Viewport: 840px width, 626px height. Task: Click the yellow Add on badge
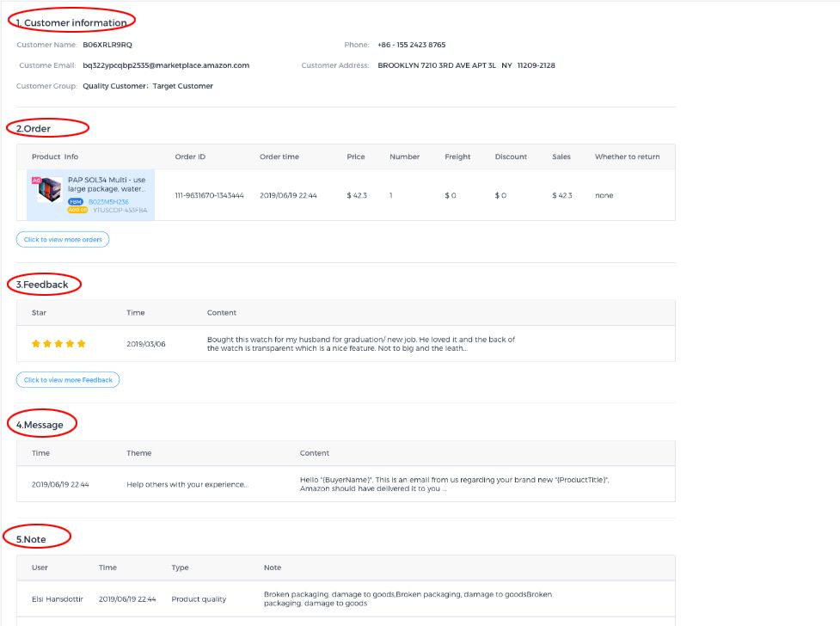(x=77, y=210)
